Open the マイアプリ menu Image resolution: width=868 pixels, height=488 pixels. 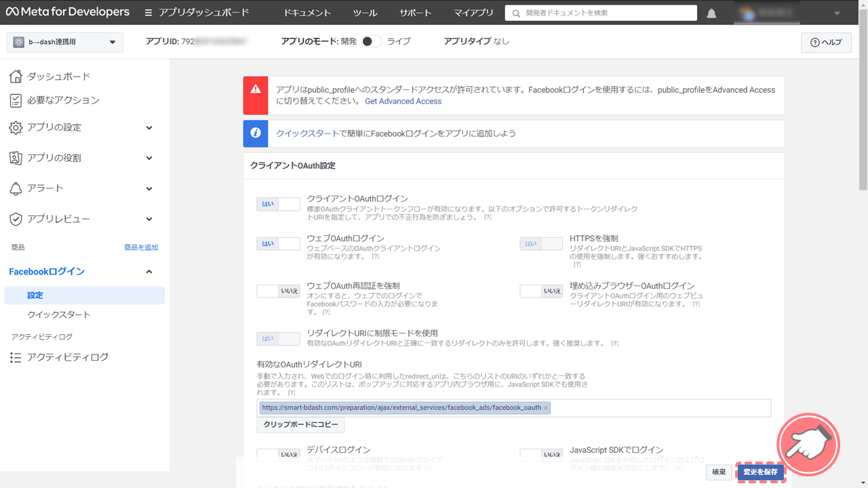click(473, 13)
